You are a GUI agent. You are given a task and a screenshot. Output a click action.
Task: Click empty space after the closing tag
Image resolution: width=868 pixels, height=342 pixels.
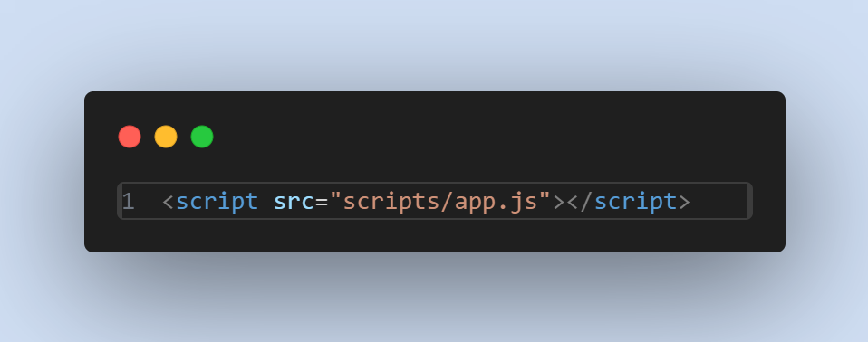[719, 202]
